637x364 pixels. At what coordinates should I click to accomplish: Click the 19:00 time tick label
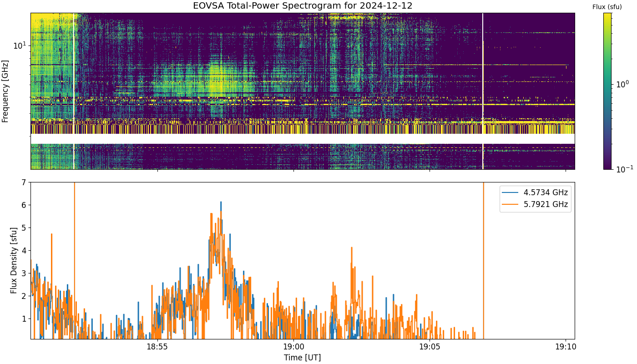(293, 347)
